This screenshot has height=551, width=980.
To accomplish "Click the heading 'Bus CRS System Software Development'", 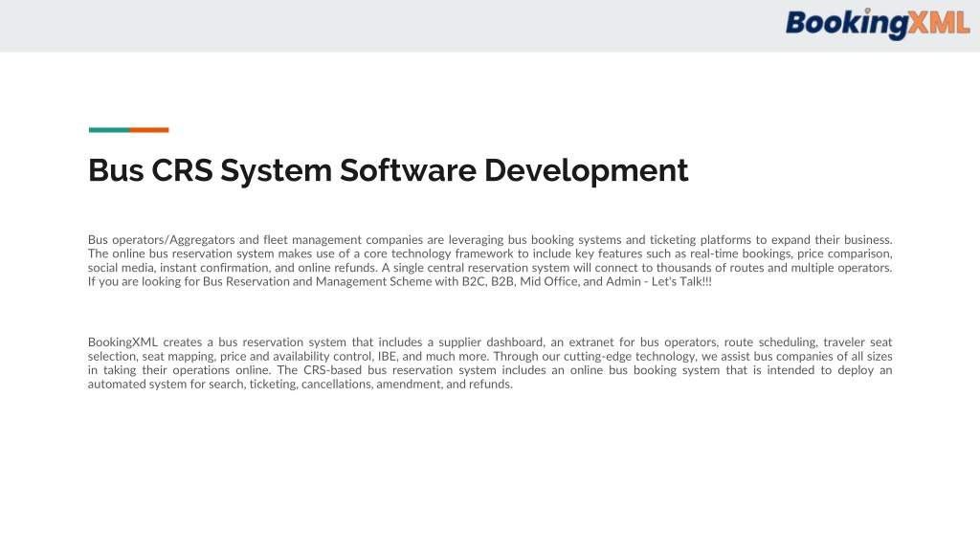I will coord(389,170).
